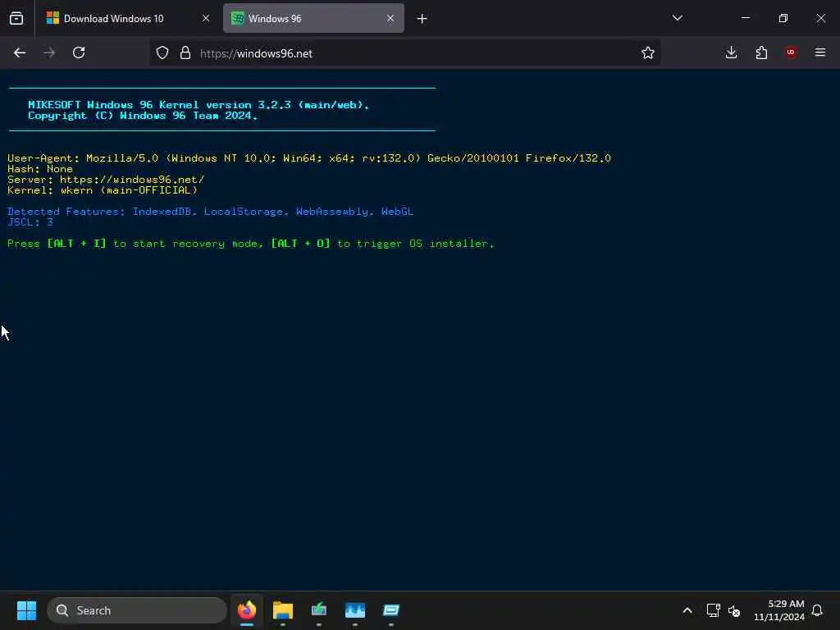This screenshot has height=630, width=840.
Task: Switch to the Download Windows 10 tab
Action: 129,18
